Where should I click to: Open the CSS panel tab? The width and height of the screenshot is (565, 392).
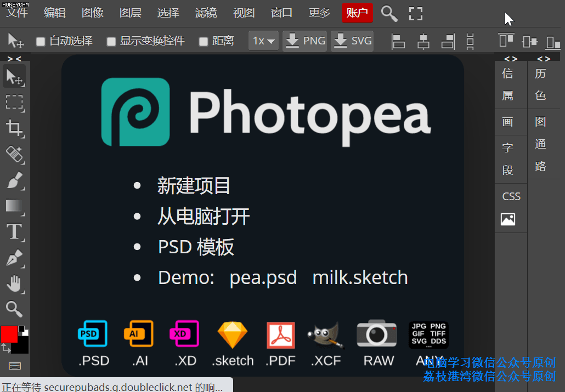tap(511, 196)
